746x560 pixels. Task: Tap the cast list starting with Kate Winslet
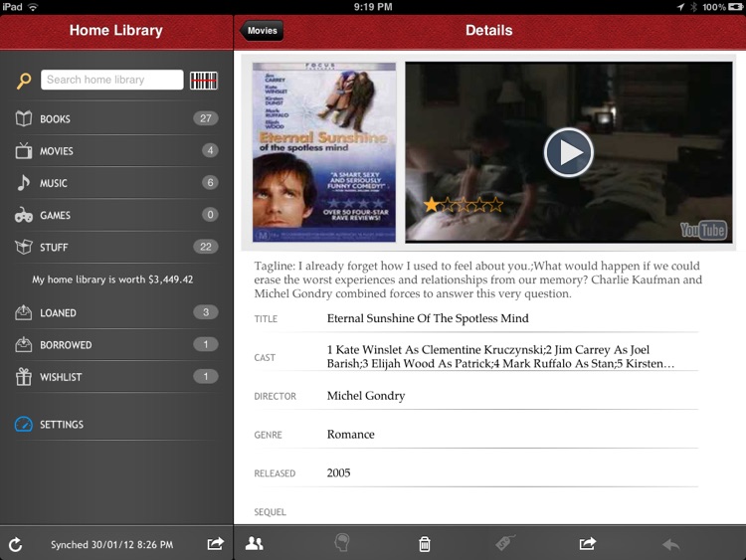[x=500, y=356]
